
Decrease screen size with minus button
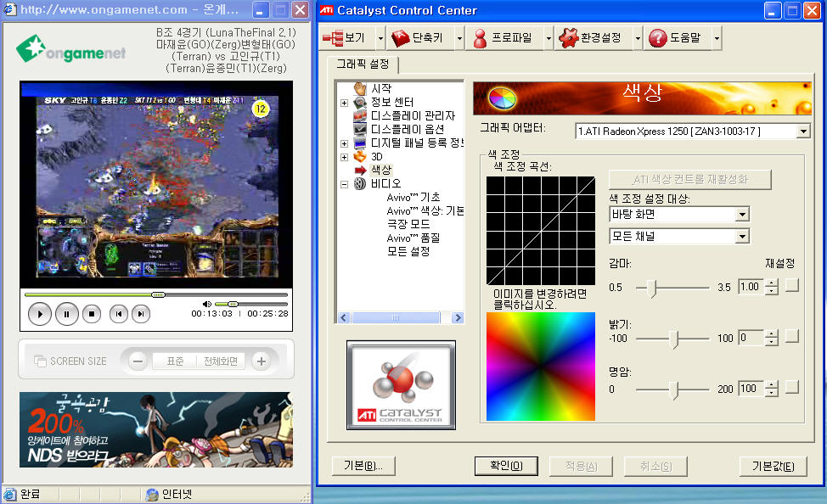(138, 361)
